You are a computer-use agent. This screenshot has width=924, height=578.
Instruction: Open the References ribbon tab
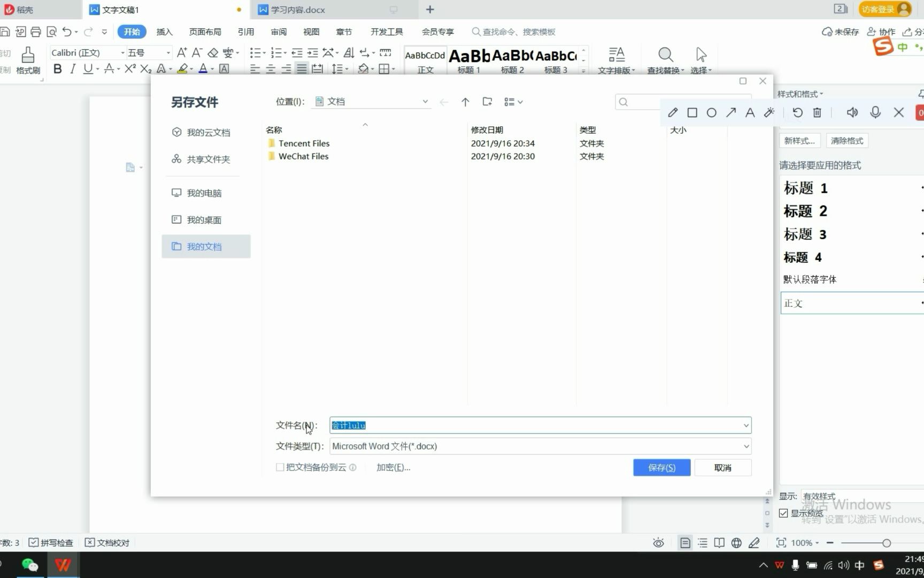245,32
